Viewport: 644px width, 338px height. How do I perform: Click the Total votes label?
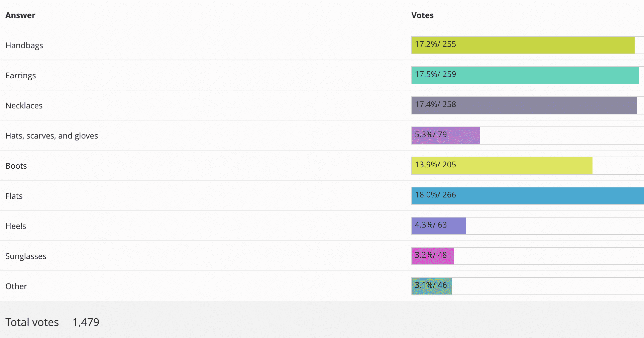click(32, 322)
